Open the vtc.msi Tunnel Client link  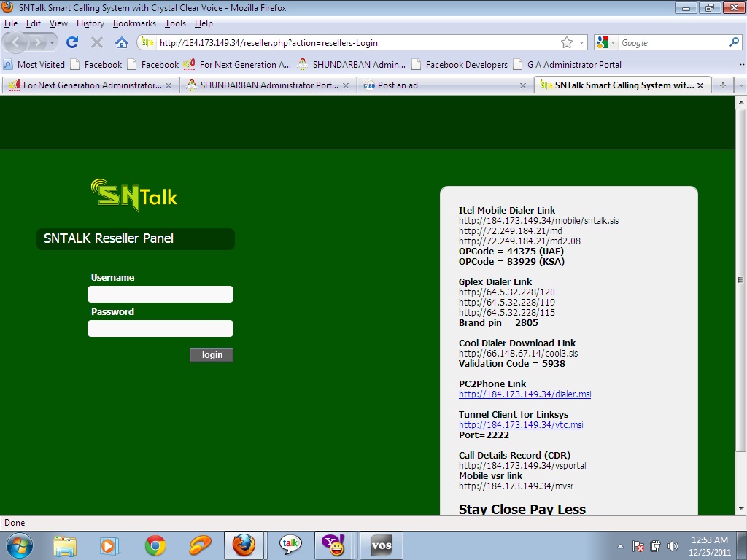coord(521,425)
